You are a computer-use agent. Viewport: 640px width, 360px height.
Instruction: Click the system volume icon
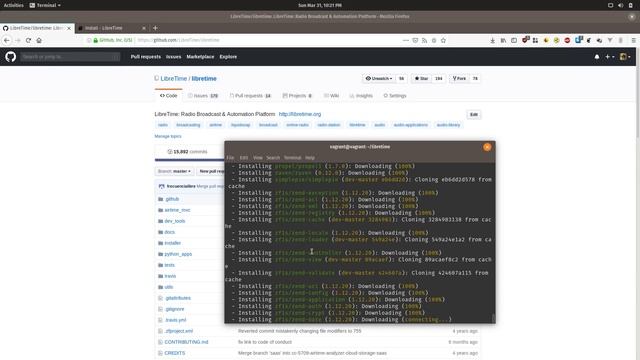click(620, 5)
